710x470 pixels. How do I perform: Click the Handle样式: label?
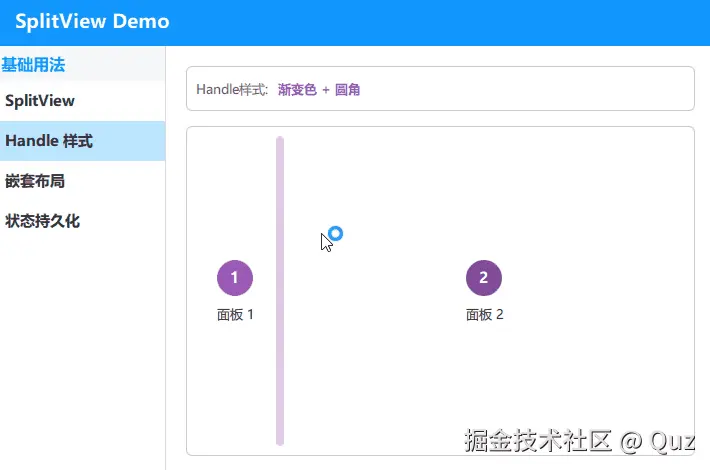[232, 90]
